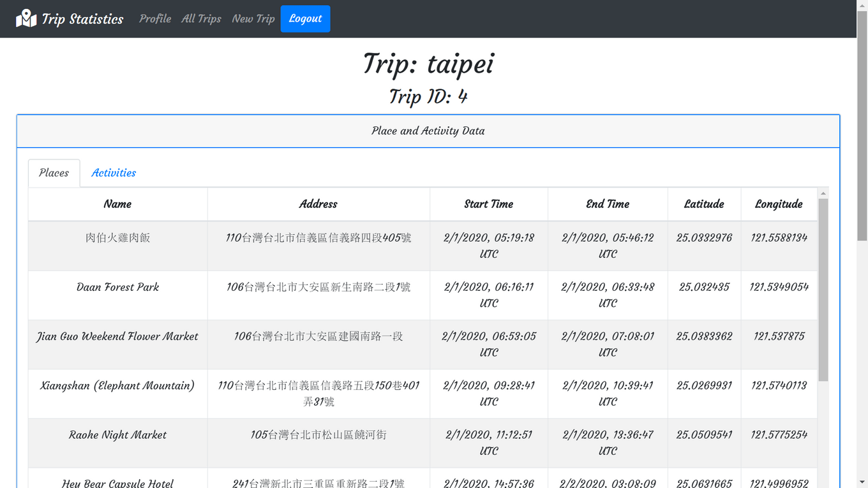Click Xiangshan address ending 150巷401弄31號
Viewport: 868px width, 488px height.
point(318,394)
